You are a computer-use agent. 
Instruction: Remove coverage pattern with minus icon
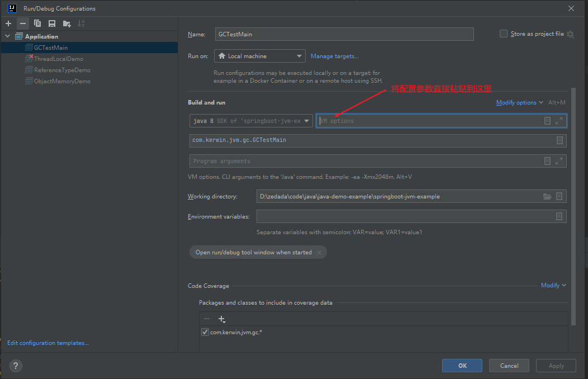207,319
